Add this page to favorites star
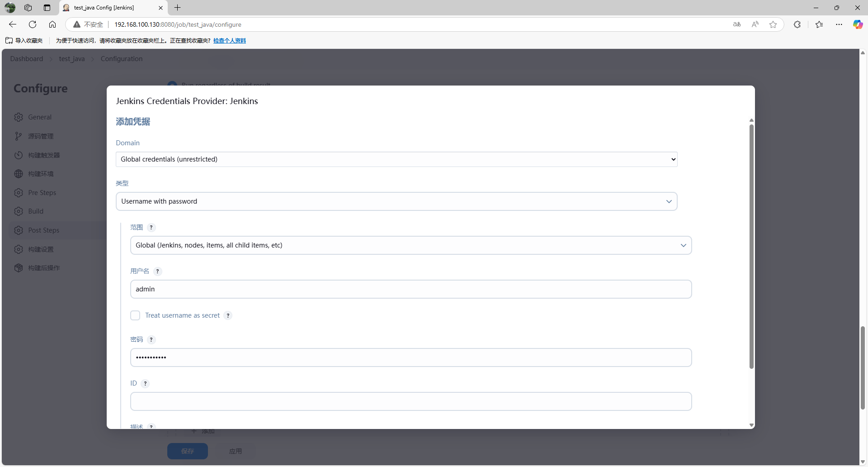868x467 pixels. tap(773, 24)
